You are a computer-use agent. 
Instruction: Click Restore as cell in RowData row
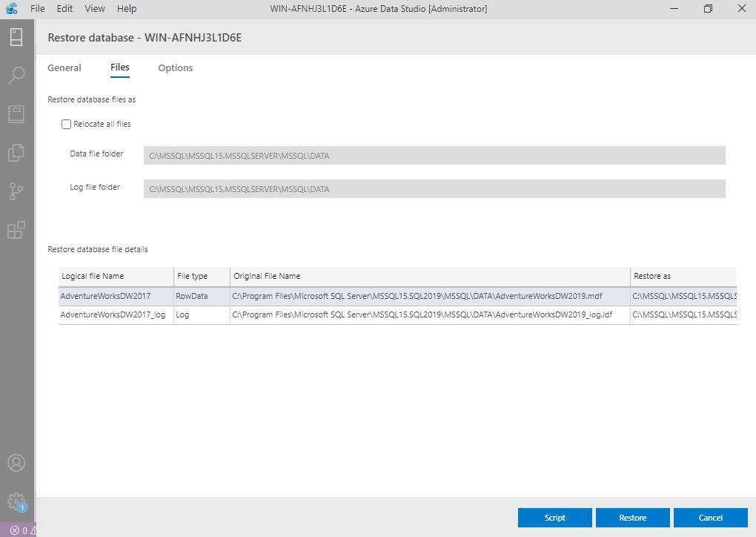coord(683,296)
